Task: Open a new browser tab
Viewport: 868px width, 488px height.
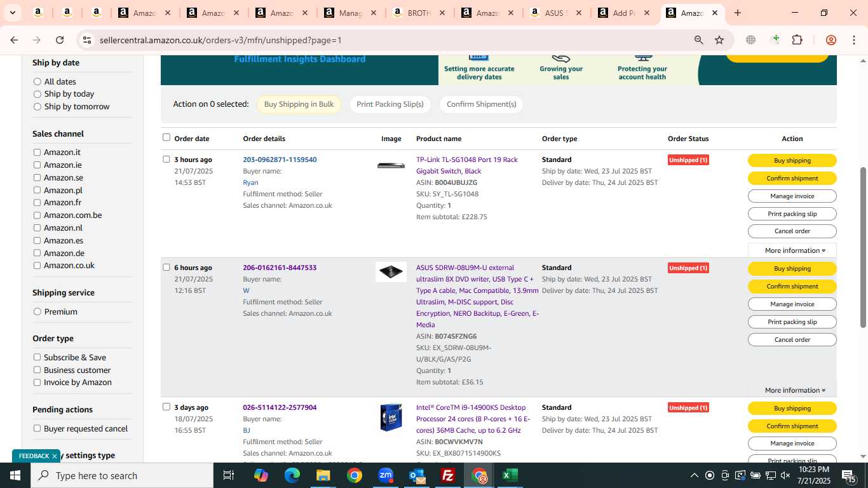Action: (x=737, y=13)
